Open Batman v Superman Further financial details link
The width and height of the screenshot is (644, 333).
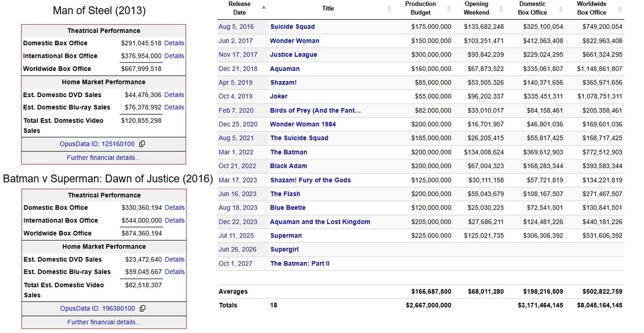coord(104,322)
